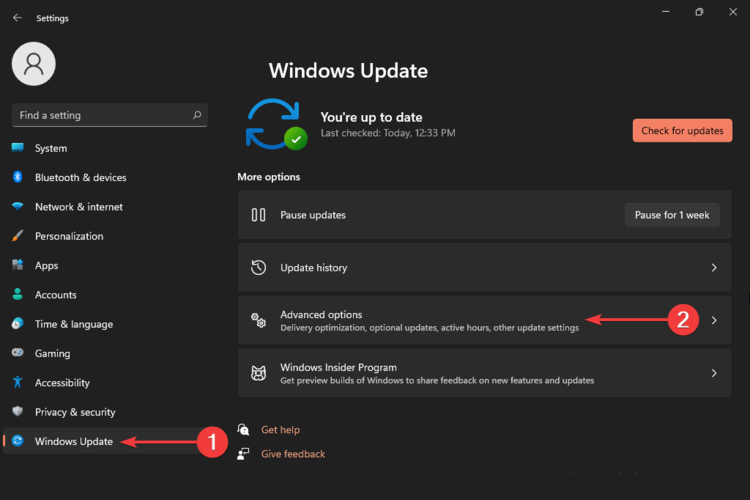Image resolution: width=750 pixels, height=500 pixels.
Task: Open the System settings category
Action: 51,148
